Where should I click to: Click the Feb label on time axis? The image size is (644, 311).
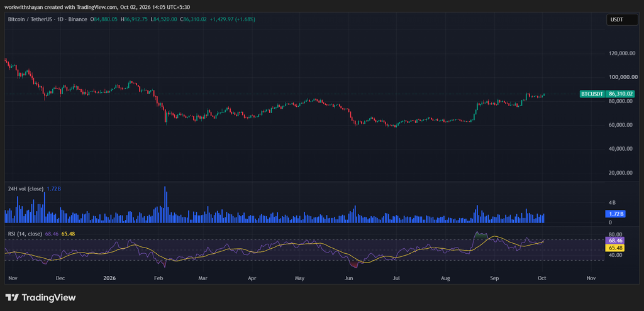click(158, 278)
